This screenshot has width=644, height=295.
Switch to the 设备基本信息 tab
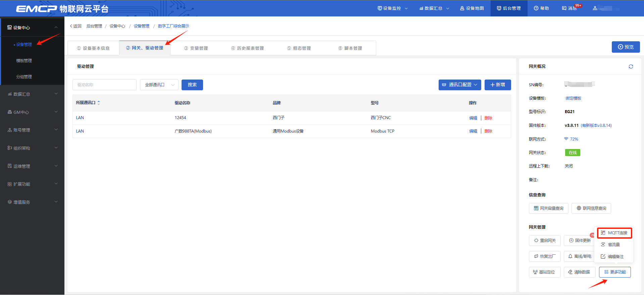[93, 48]
